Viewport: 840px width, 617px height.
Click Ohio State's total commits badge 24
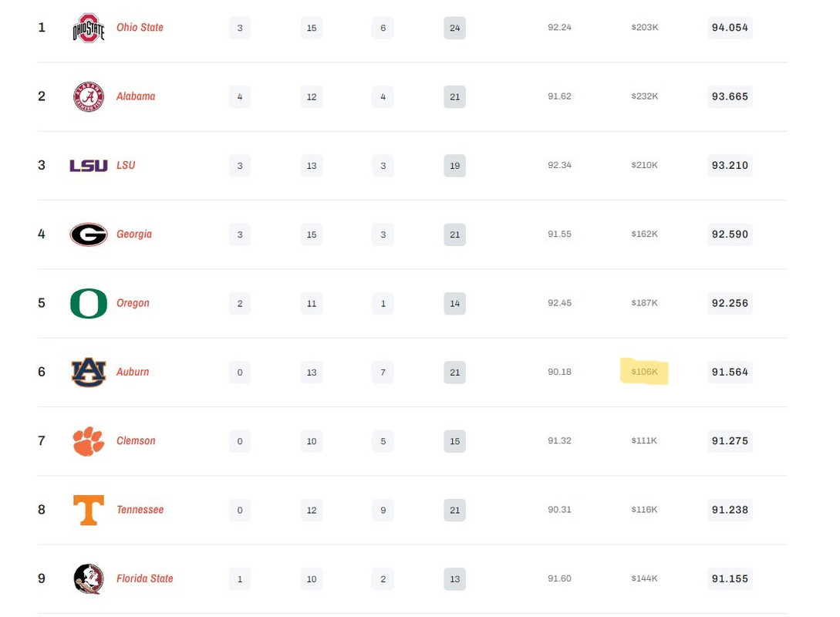click(454, 29)
